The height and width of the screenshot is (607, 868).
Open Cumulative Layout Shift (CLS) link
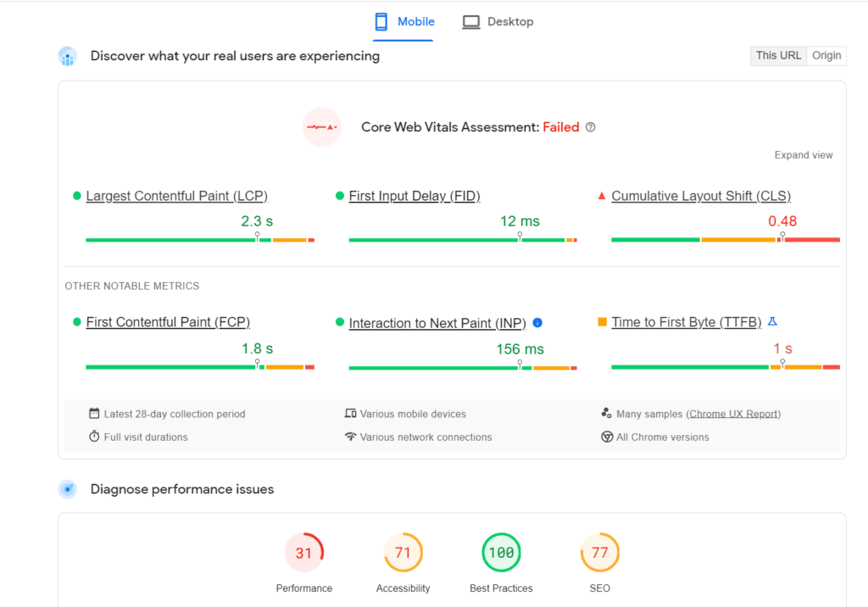pos(701,196)
